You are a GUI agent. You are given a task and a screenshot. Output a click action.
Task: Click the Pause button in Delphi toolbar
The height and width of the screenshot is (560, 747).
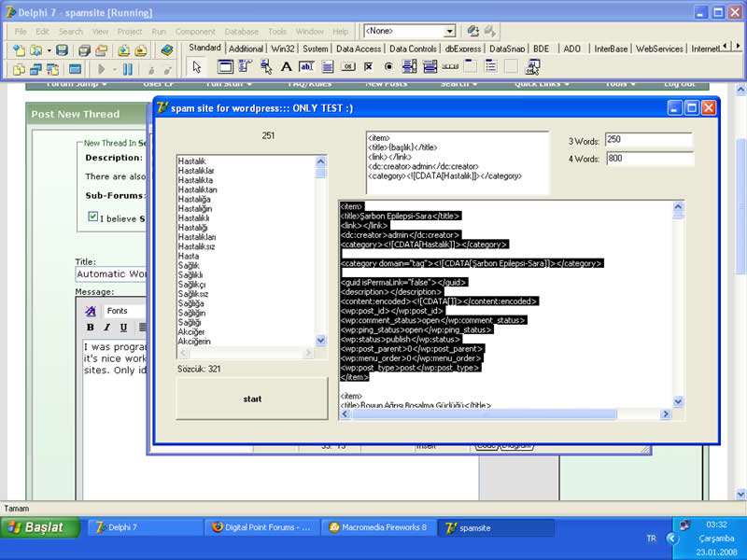pyautogui.click(x=126, y=69)
